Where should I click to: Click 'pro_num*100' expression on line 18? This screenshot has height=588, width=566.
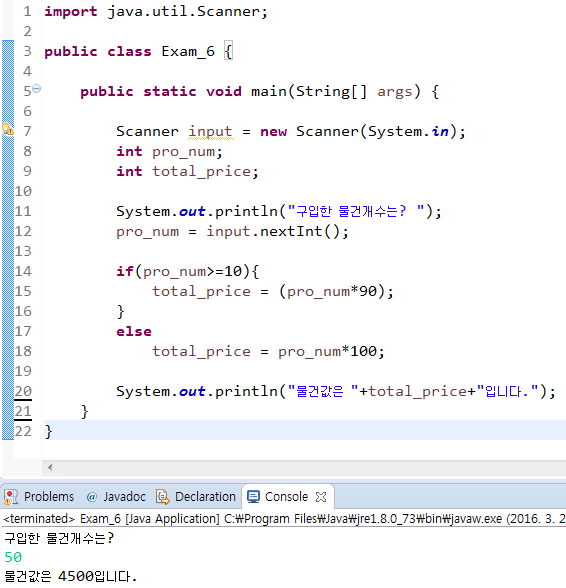click(327, 352)
